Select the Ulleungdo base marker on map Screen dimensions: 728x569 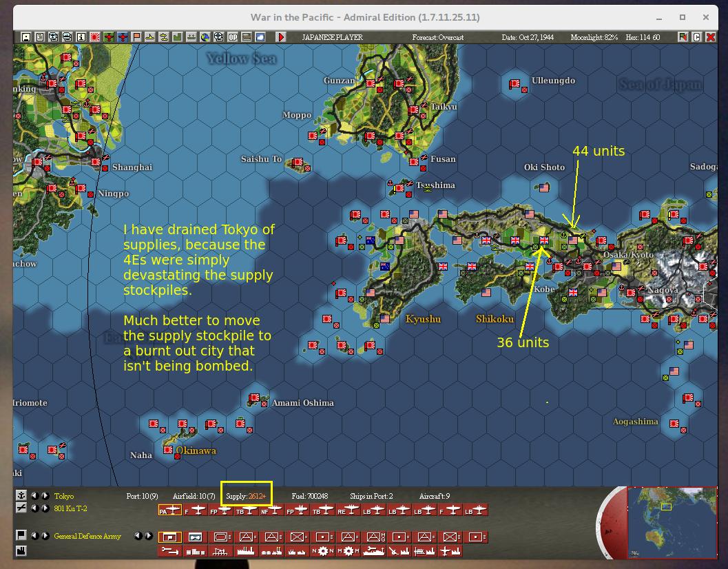pyautogui.click(x=514, y=84)
